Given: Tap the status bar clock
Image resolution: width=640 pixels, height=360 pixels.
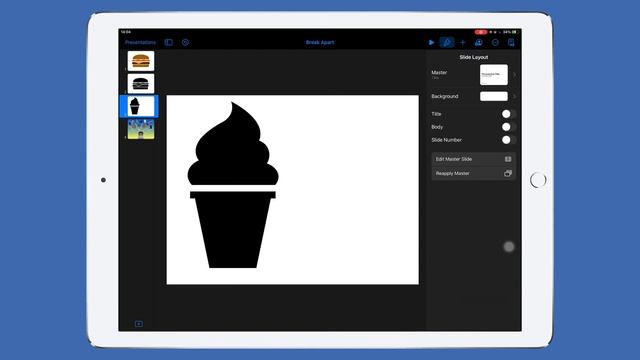Looking at the screenshot, I should pyautogui.click(x=126, y=32).
